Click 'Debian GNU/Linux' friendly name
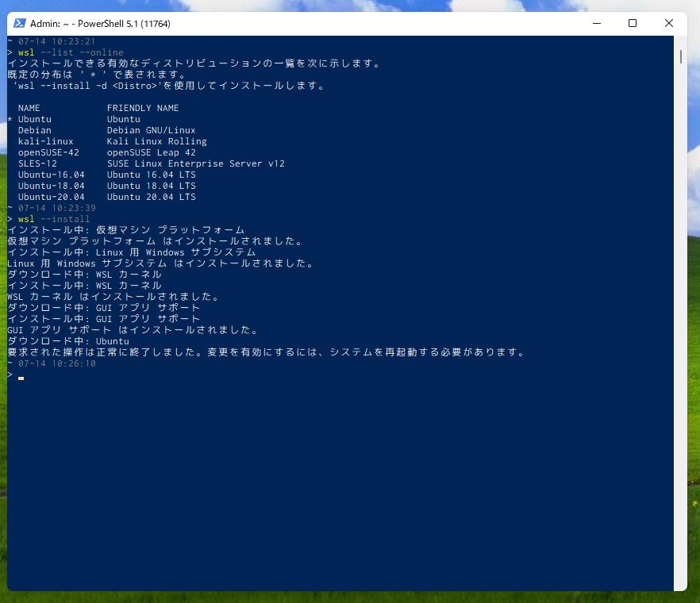The image size is (700, 603). (152, 130)
